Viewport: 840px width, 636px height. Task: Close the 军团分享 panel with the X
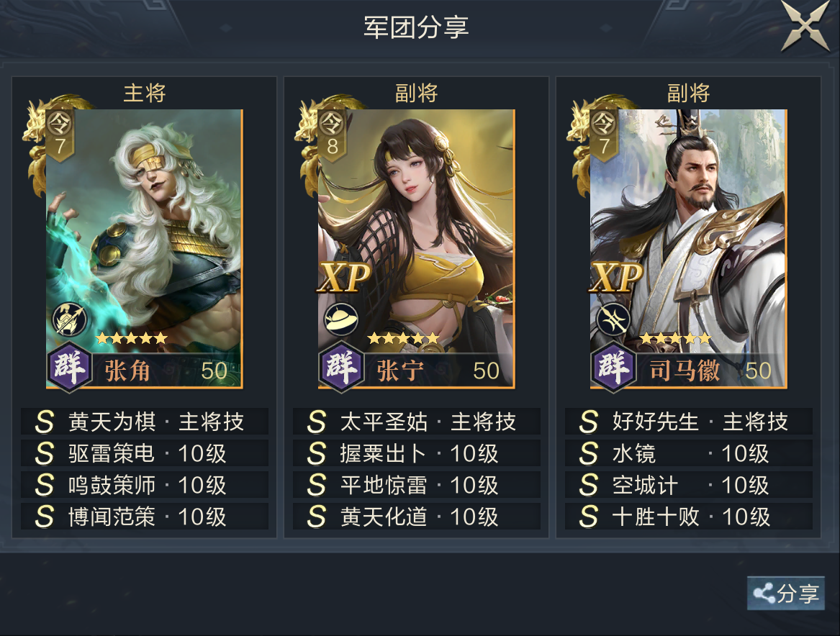pyautogui.click(x=805, y=25)
